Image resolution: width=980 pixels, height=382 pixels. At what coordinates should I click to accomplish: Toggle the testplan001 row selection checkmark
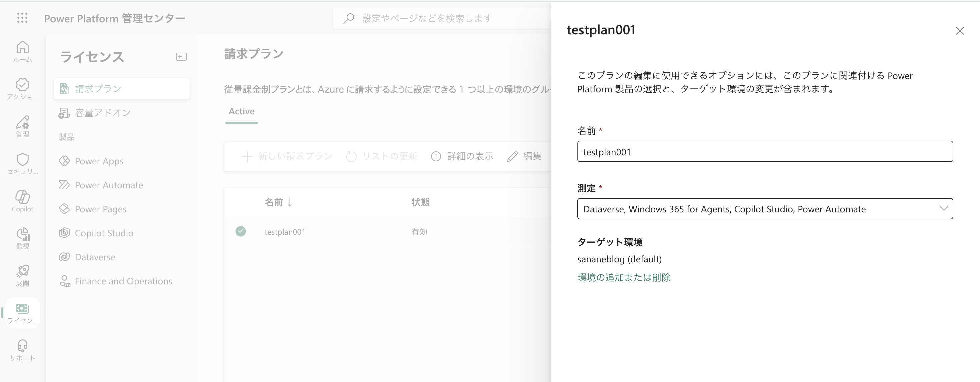coord(240,231)
